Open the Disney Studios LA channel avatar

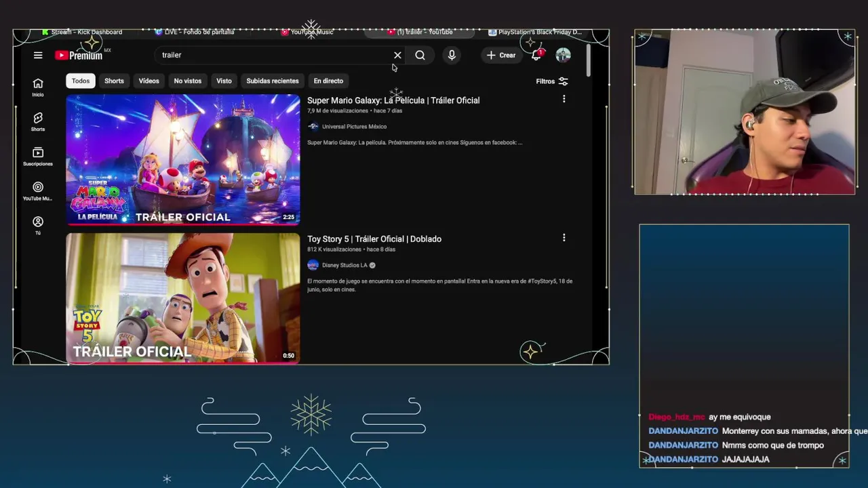pyautogui.click(x=313, y=265)
